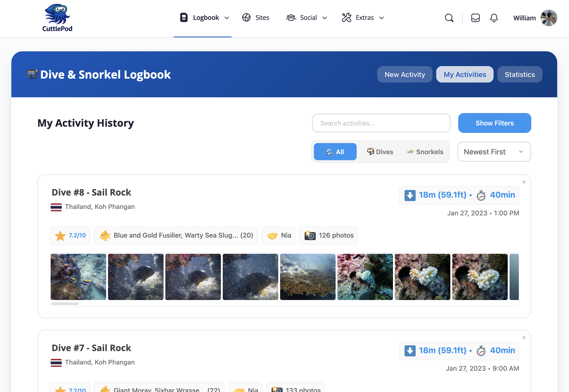Filter activities by Snorkels only
Screen dimensions: 569x392
pyautogui.click(x=425, y=152)
